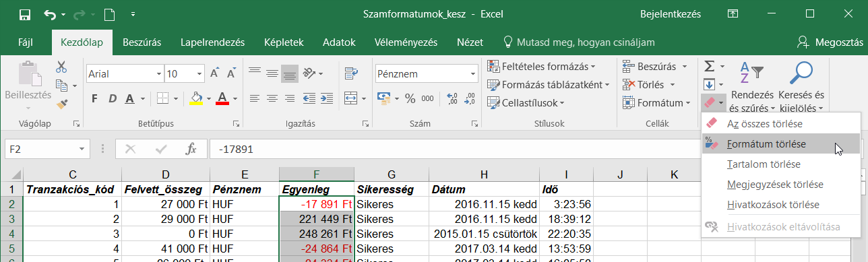Apply thousands separator 000 style

[427, 98]
